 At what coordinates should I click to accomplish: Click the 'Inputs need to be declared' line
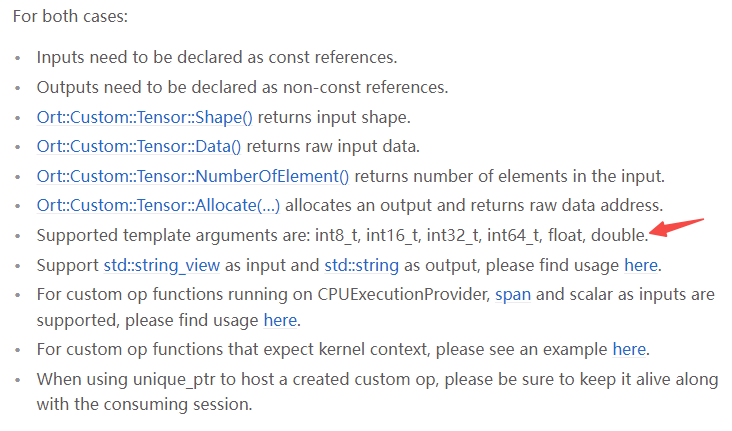tap(217, 57)
